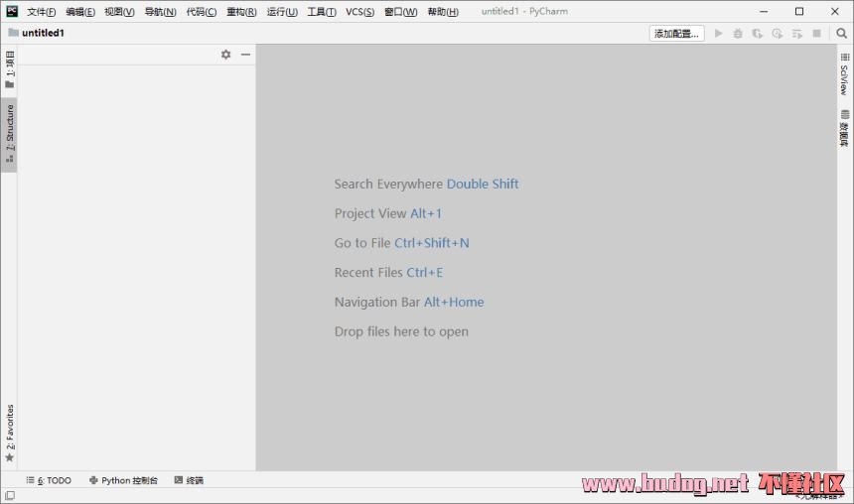Open the 运行(U) menu
854x504 pixels.
point(282,12)
